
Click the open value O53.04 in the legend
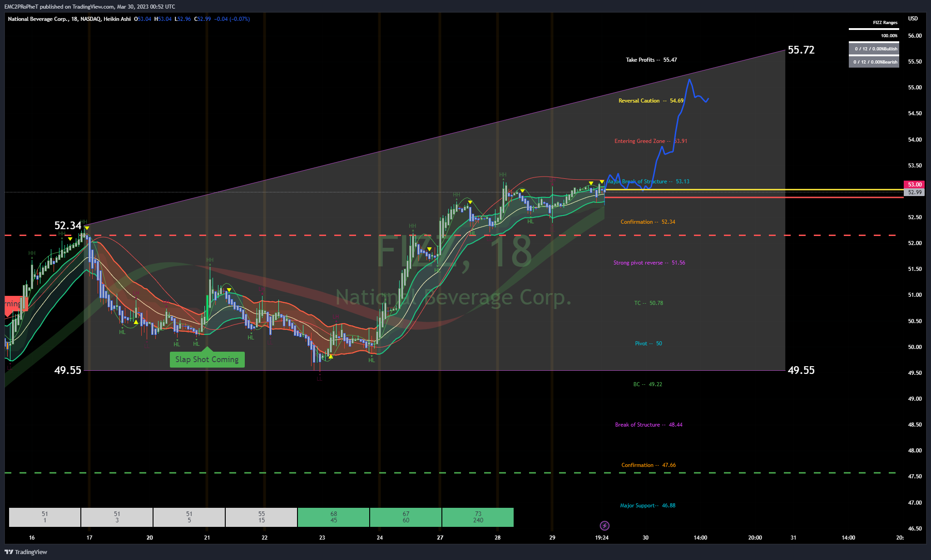pos(143,19)
